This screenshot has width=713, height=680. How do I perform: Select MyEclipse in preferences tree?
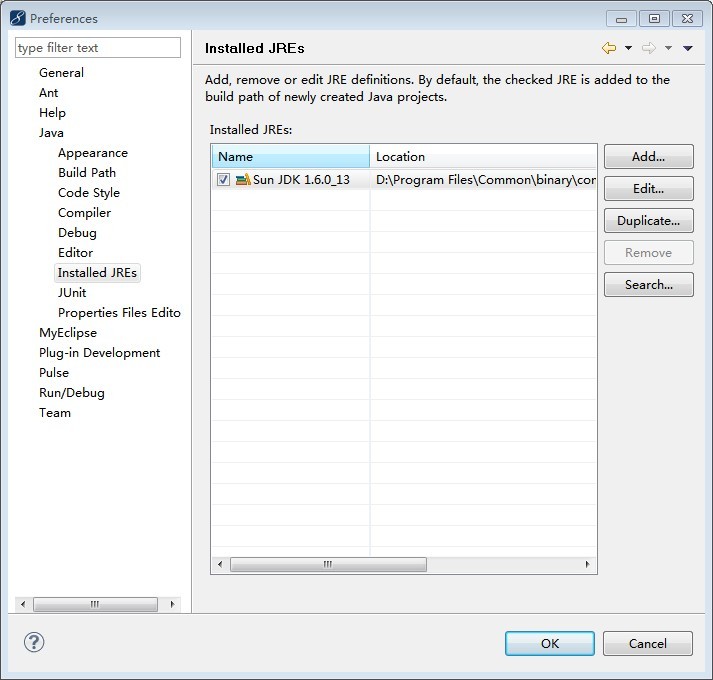(68, 333)
